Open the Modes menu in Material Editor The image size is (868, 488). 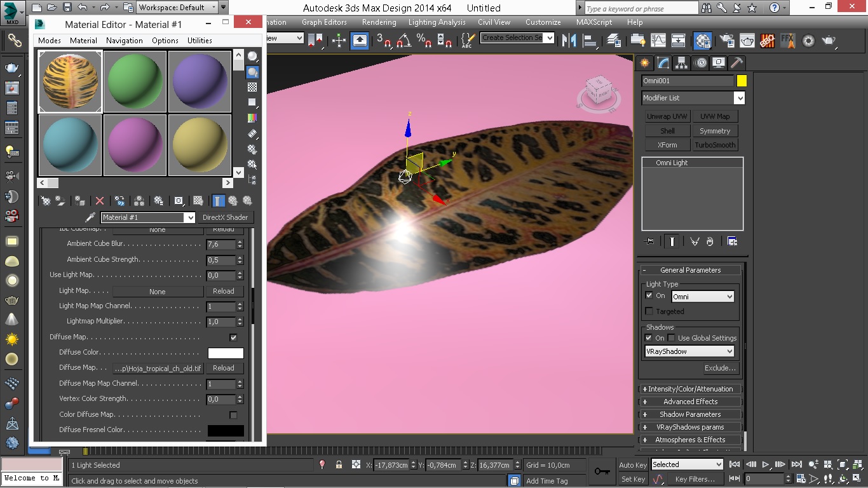click(50, 41)
